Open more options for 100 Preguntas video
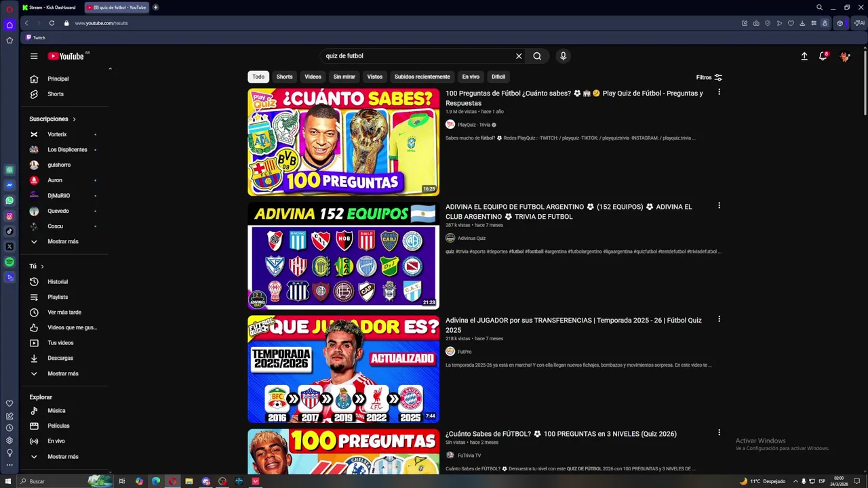The height and width of the screenshot is (488, 868). (x=719, y=92)
